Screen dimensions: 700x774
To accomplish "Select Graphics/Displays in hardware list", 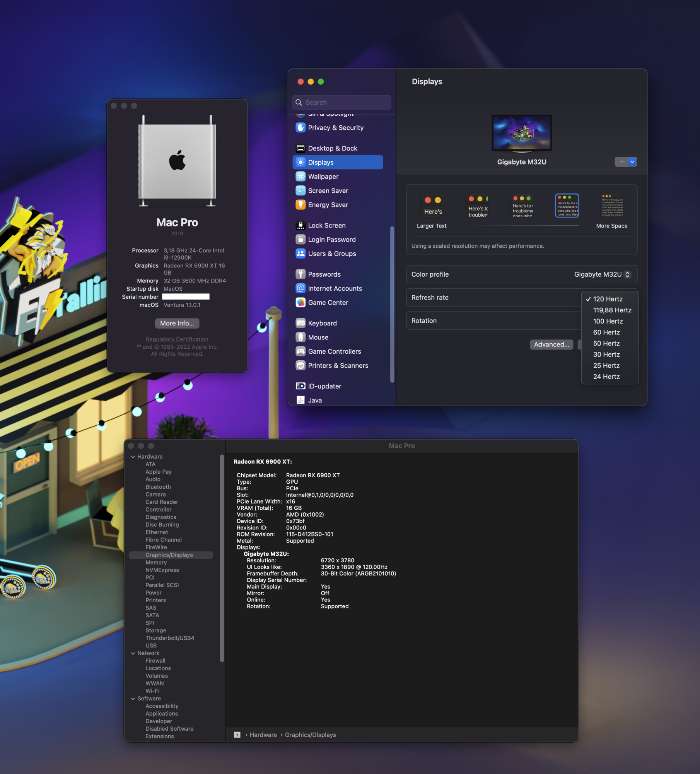I will tap(171, 555).
